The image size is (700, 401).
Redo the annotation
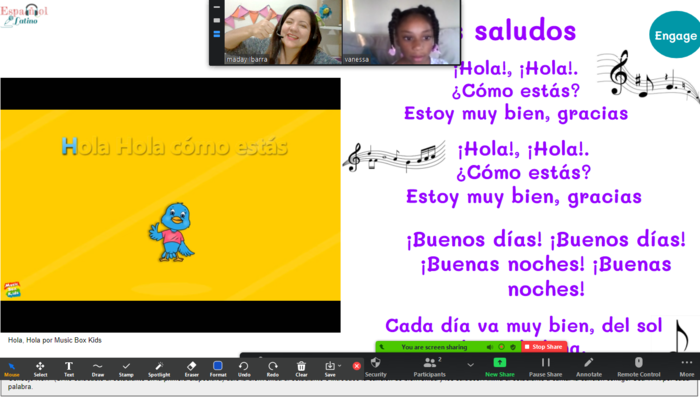point(273,369)
